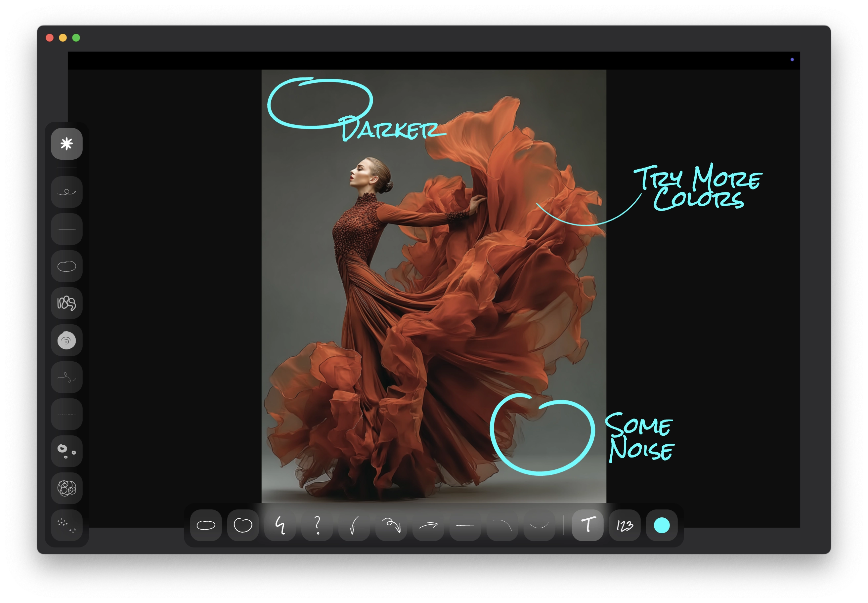Select the overlapping circles brush
The height and width of the screenshot is (603, 868).
pyautogui.click(x=66, y=488)
